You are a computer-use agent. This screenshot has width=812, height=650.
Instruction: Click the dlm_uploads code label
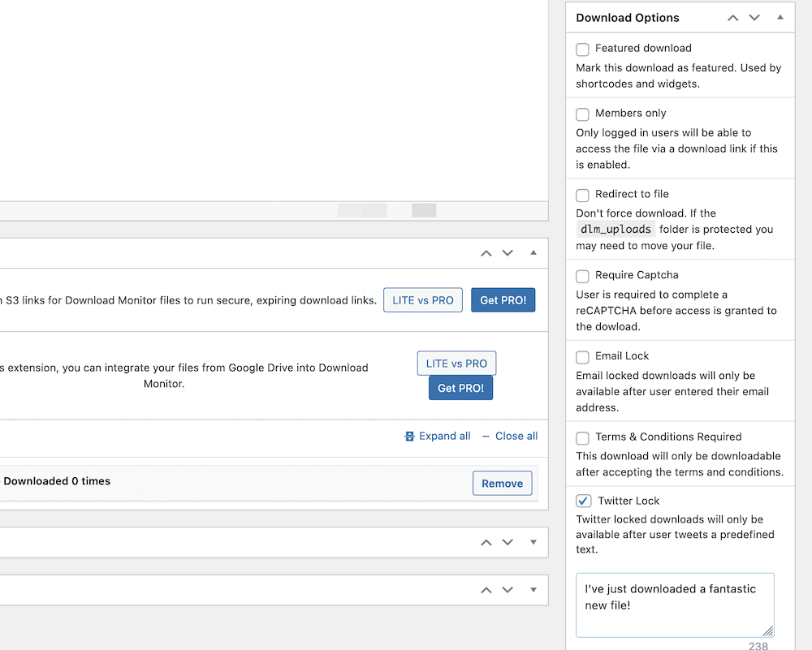tap(615, 230)
